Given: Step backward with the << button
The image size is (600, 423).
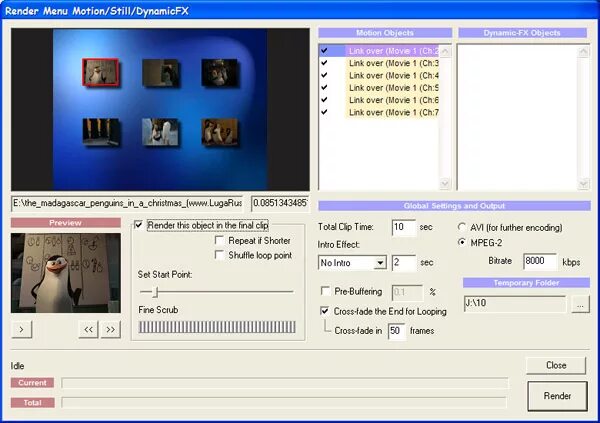Looking at the screenshot, I should (x=88, y=330).
